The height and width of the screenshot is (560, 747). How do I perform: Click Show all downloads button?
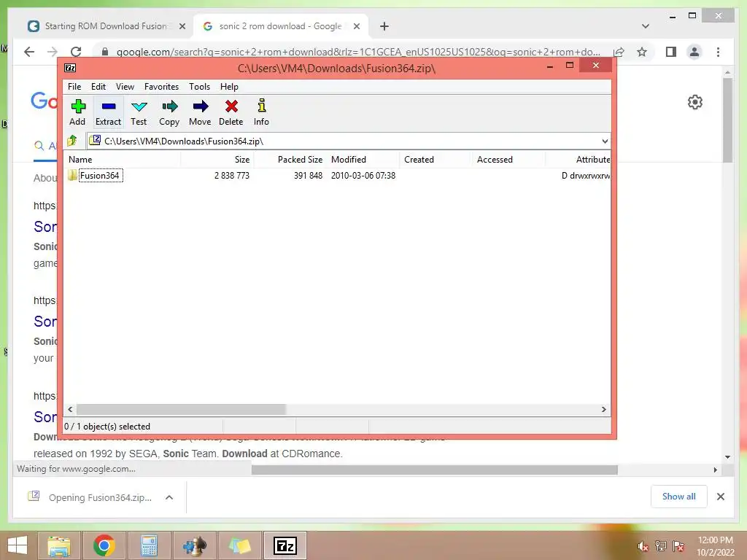tap(679, 497)
